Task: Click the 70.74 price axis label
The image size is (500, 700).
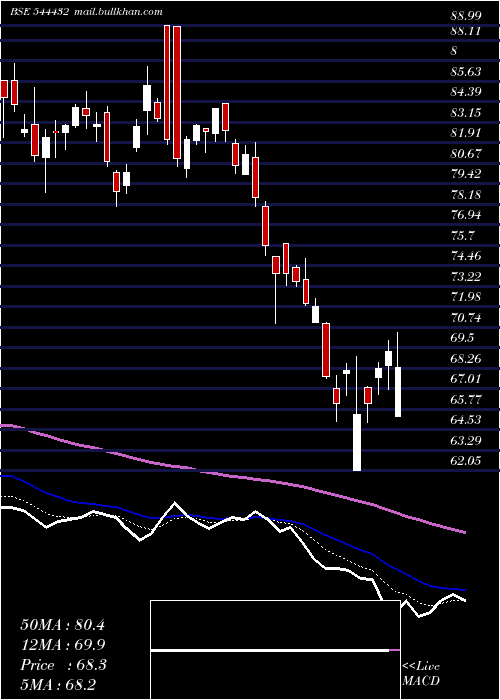Action: point(466,318)
